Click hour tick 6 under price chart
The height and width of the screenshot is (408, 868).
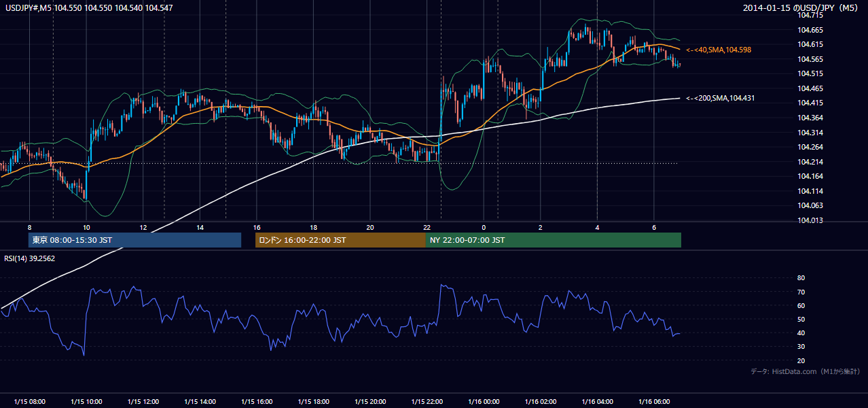tap(654, 227)
